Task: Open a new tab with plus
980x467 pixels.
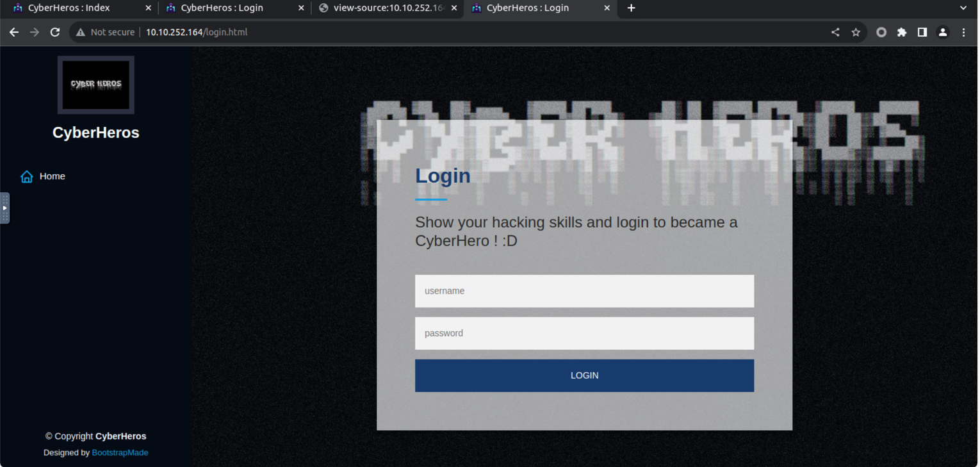Action: point(631,8)
